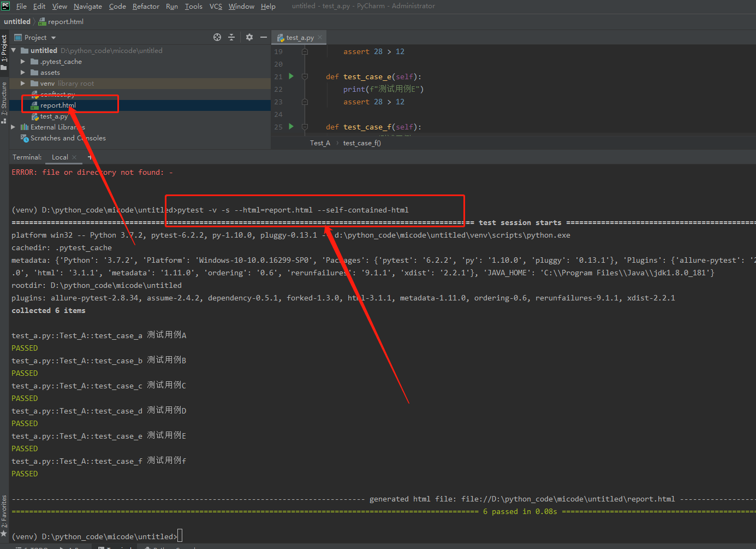Click 'rootdir: D:\python_code\micode\untitled' terminal line
Viewport: 756px width, 549px height.
coord(97,285)
